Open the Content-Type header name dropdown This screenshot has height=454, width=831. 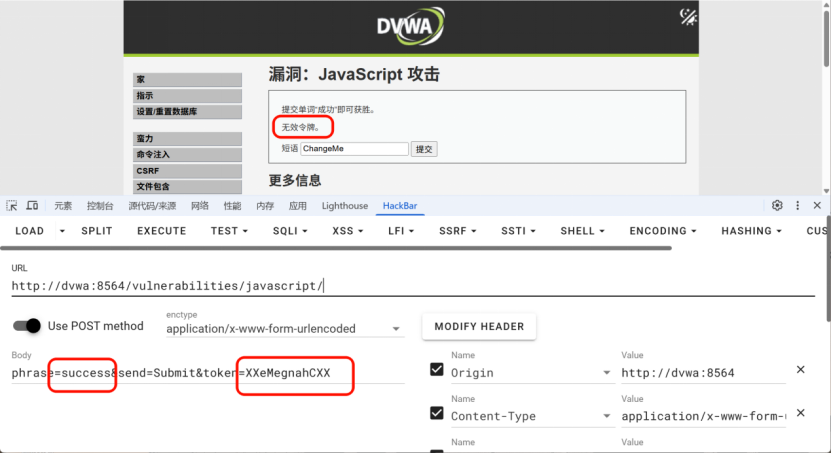pyautogui.click(x=606, y=416)
